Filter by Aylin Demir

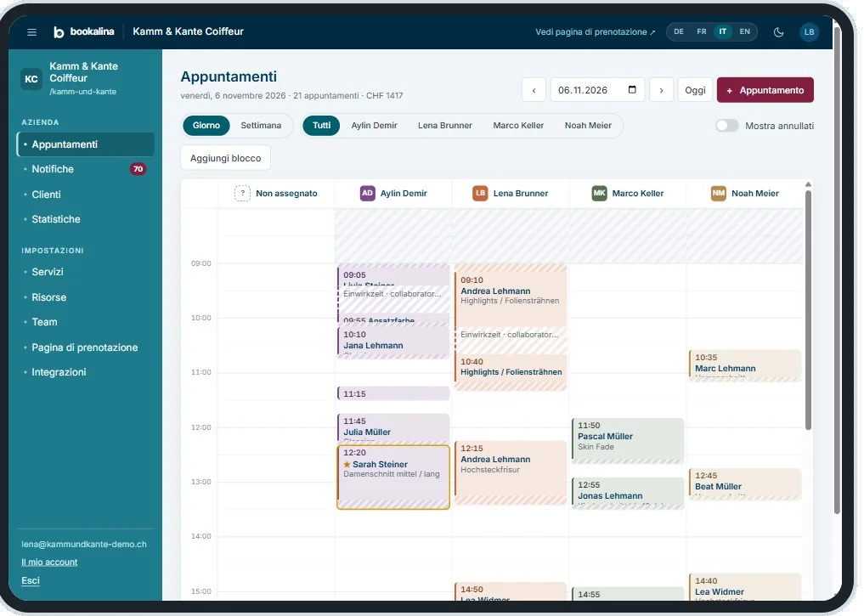(374, 126)
